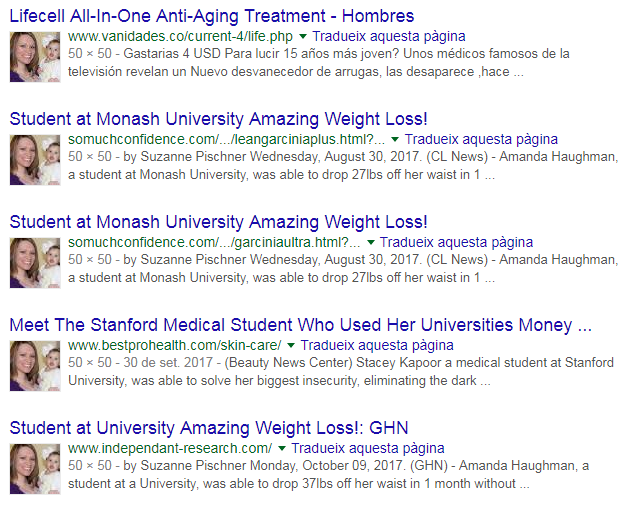
Task: Expand dropdown arrow next to independant-research.com URL
Action: click(282, 448)
